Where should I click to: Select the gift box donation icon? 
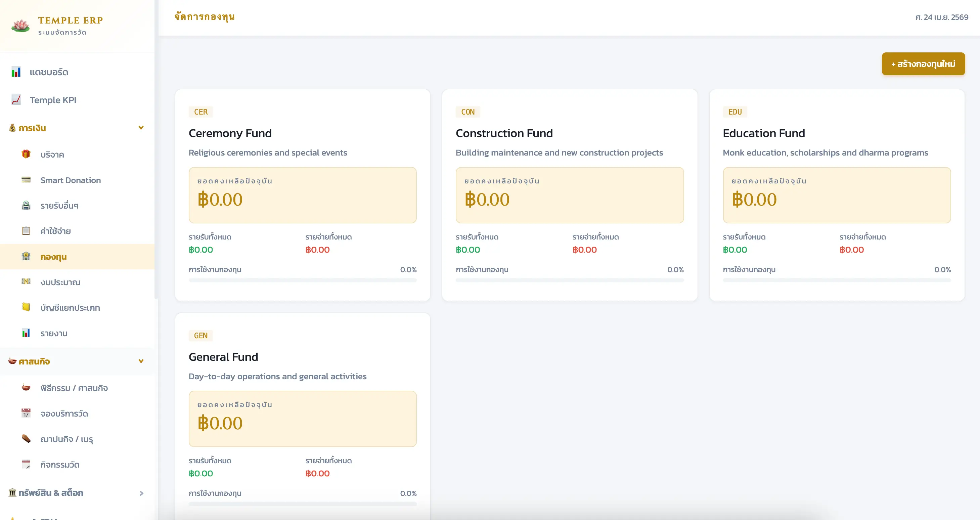[x=26, y=154]
